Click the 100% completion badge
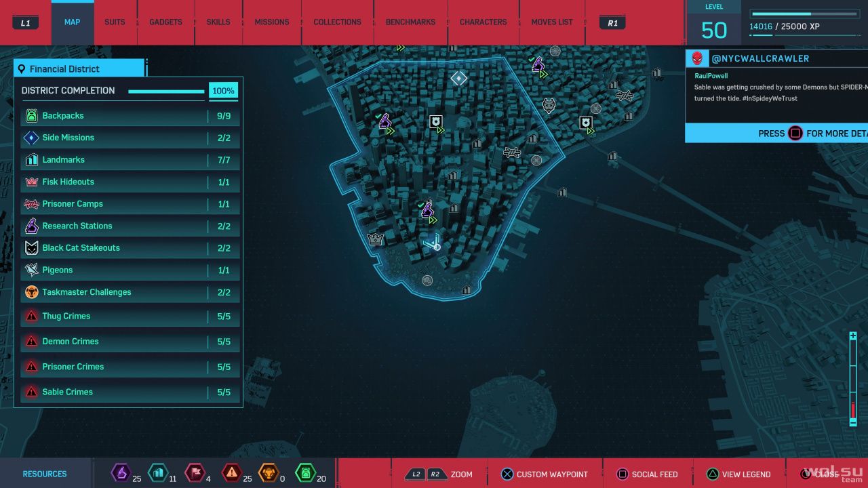868x488 pixels. point(223,91)
